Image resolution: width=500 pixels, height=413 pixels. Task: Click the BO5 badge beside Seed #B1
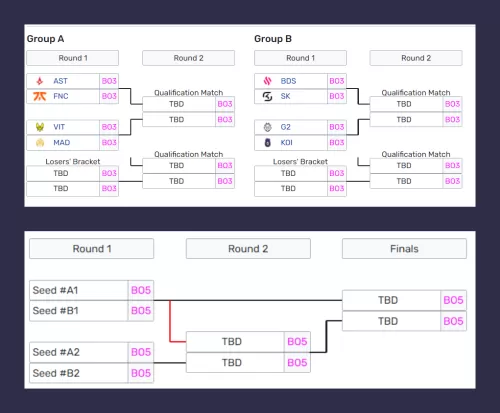pos(141,311)
